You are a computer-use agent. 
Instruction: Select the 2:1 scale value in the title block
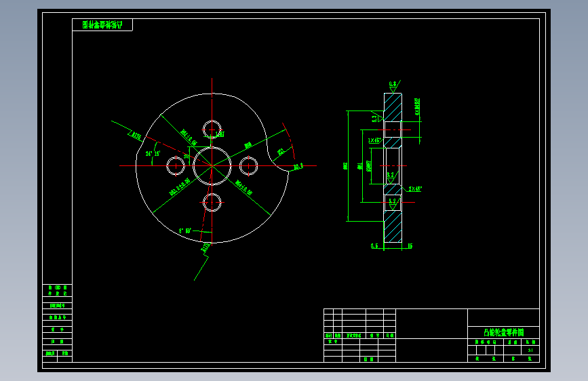click(530, 350)
